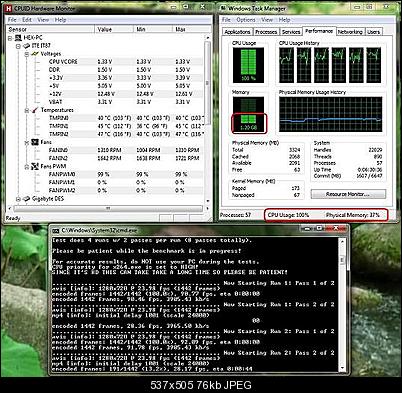402x393 pixels.
Task: Click the Hardware Monitor horizontal scrollbar
Action: 108,208
